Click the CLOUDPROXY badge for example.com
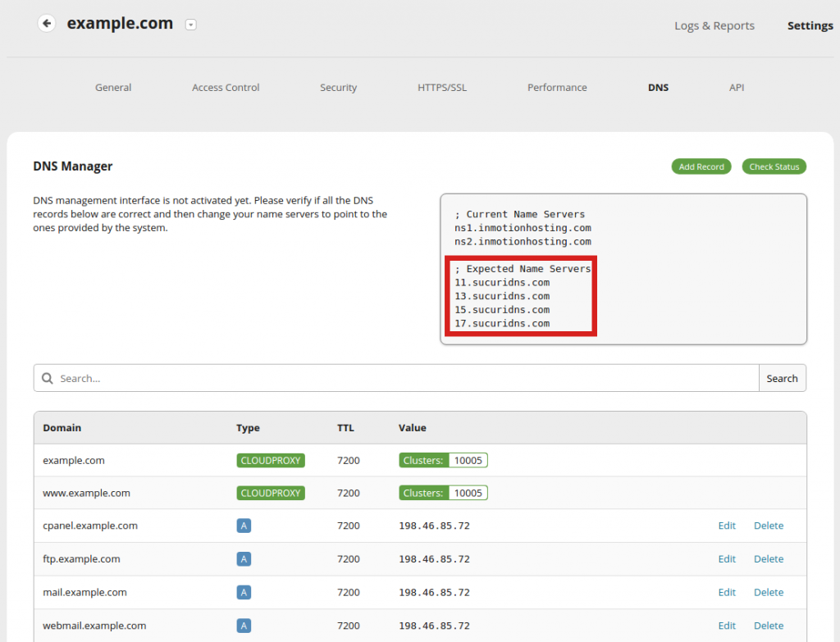Image resolution: width=840 pixels, height=642 pixels. 271,460
